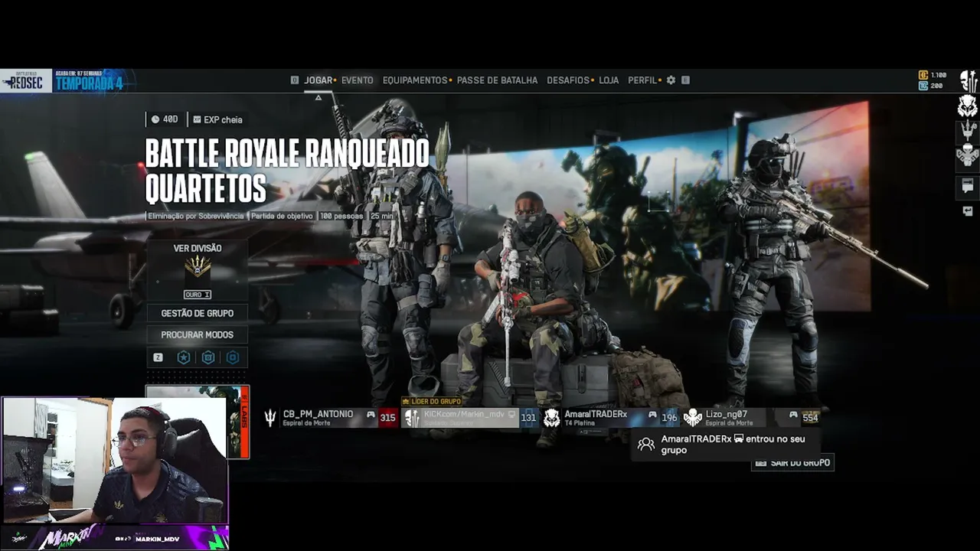Click the blue credits currency icon
The width and height of the screenshot is (980, 551).
pos(923,86)
